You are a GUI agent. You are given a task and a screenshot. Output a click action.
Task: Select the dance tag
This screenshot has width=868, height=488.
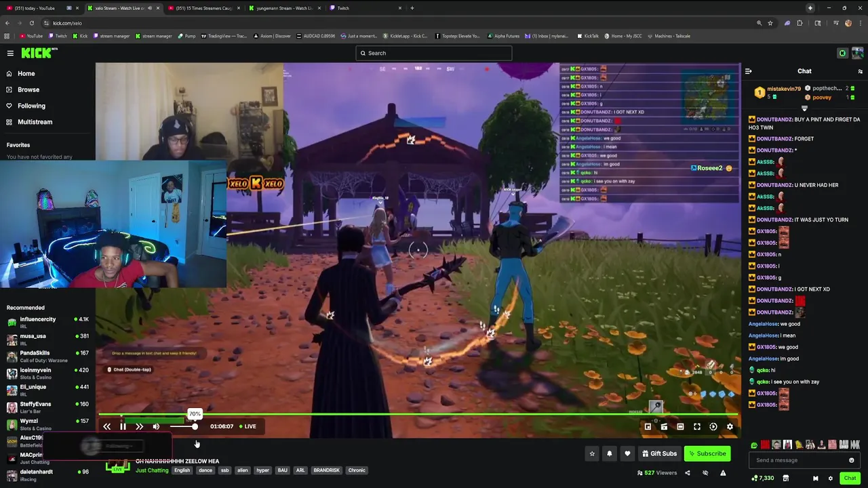(x=205, y=470)
